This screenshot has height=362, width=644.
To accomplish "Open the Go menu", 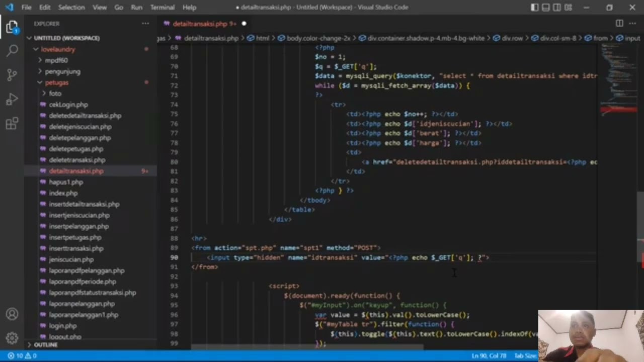I will point(119,8).
